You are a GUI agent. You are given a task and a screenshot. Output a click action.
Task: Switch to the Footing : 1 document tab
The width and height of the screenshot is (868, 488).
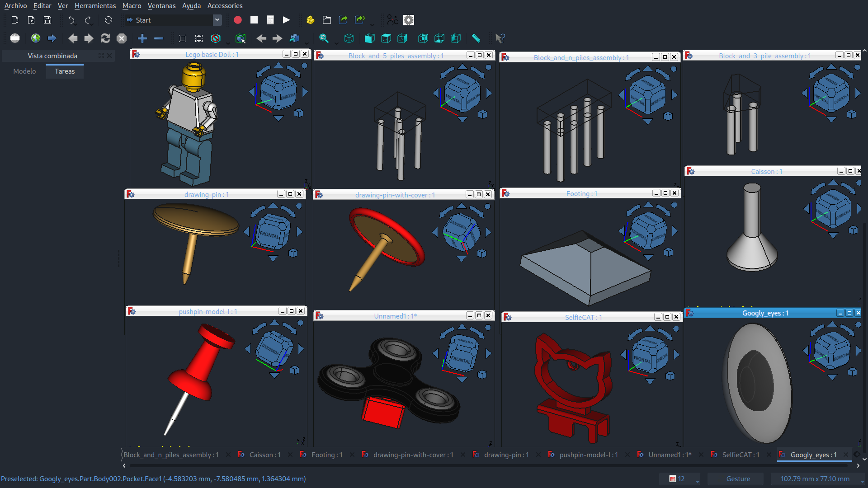coord(327,455)
